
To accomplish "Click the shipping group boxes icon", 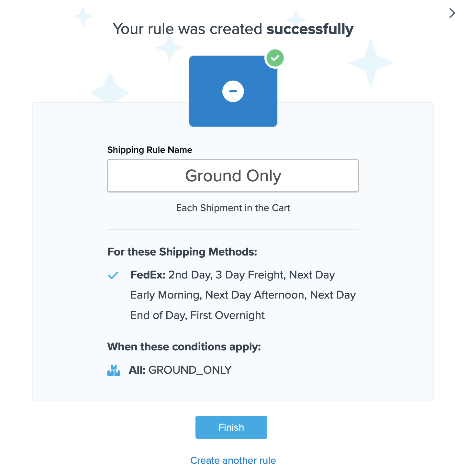I will 114,370.
